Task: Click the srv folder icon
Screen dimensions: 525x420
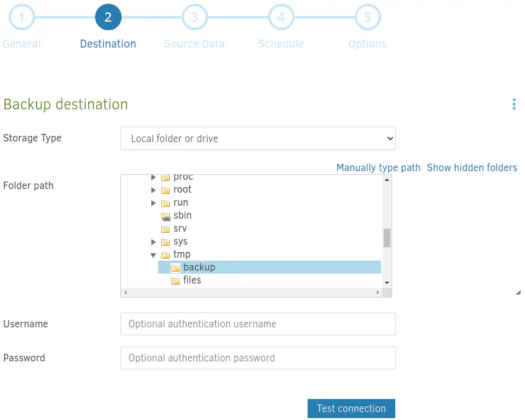Action: (166, 229)
